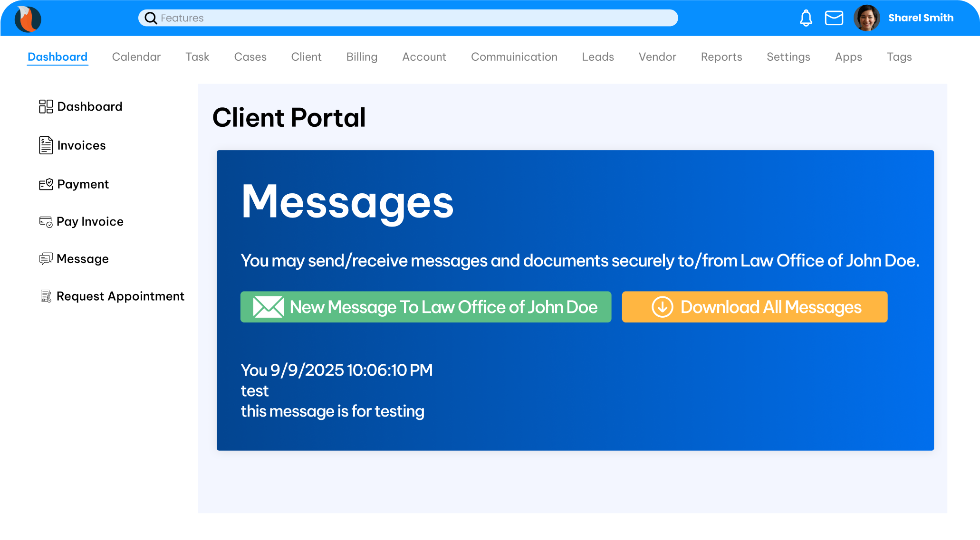Click the fox logo in top-left corner
Viewport: 980px width, 540px height.
click(28, 19)
